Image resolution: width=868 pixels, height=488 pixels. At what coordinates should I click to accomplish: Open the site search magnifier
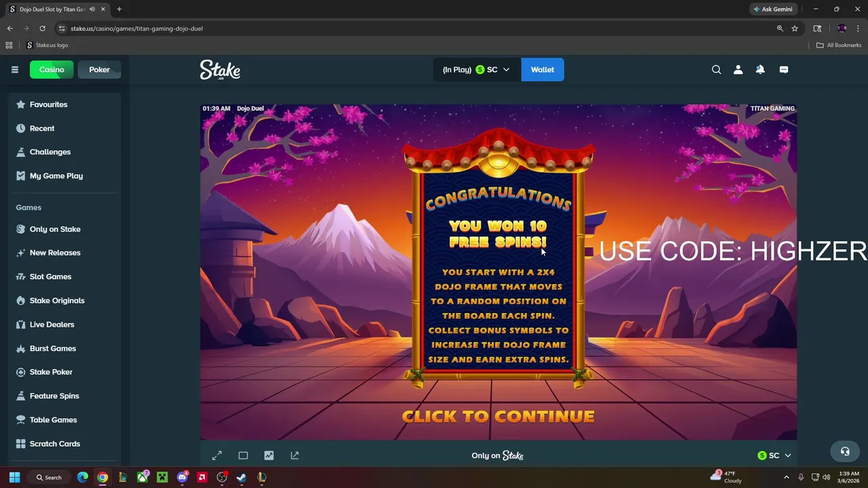(x=716, y=70)
